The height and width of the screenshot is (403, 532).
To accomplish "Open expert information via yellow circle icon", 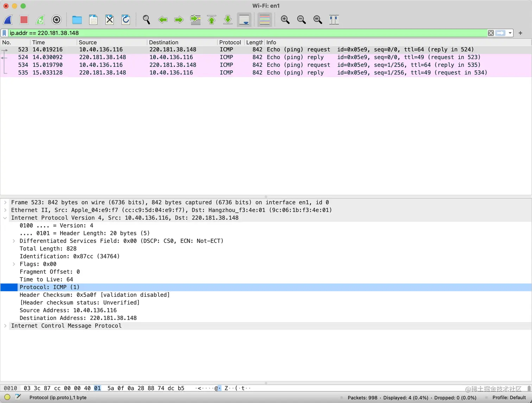I will (x=7, y=397).
